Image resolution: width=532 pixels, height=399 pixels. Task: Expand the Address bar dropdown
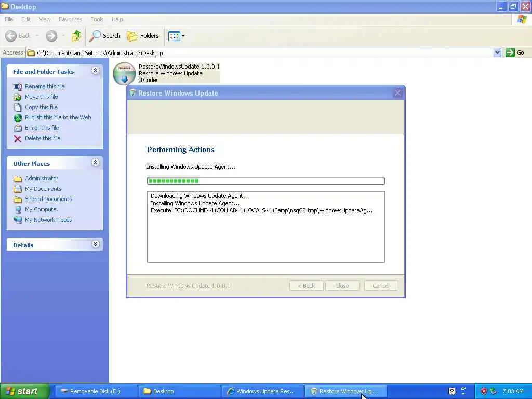[x=497, y=52]
